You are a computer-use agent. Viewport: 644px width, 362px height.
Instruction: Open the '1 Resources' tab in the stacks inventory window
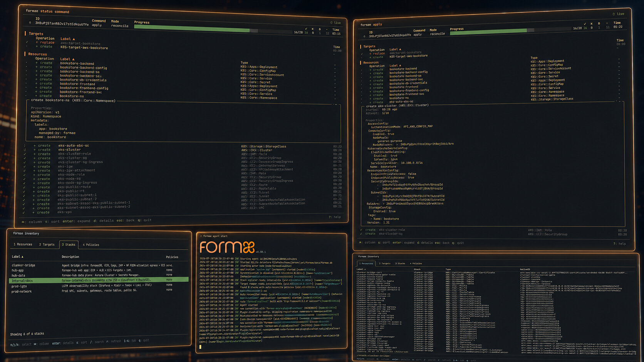(x=23, y=244)
